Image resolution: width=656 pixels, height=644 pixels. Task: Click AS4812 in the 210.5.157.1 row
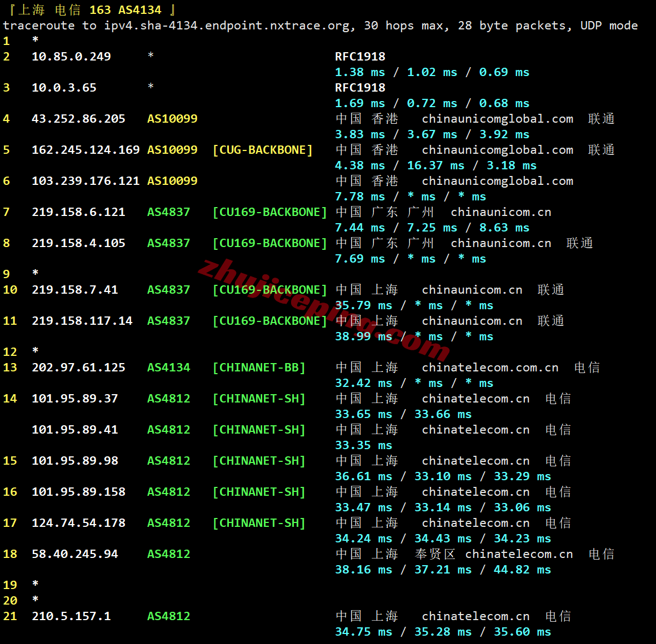(169, 616)
